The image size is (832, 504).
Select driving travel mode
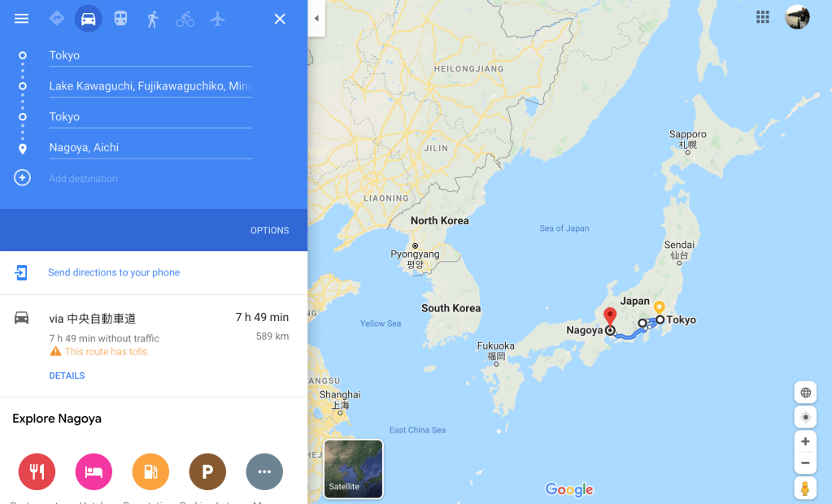point(88,19)
